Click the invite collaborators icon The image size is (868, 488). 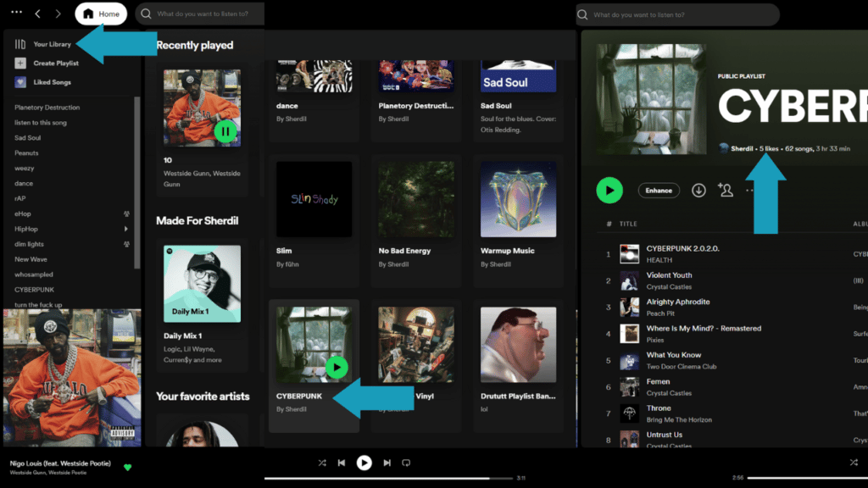[x=726, y=190]
